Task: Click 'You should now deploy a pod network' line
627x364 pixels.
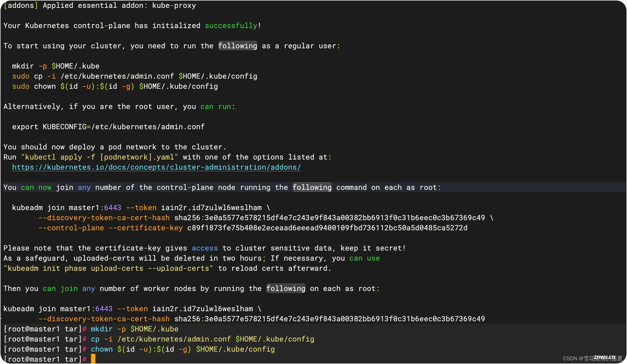Action: [x=115, y=147]
